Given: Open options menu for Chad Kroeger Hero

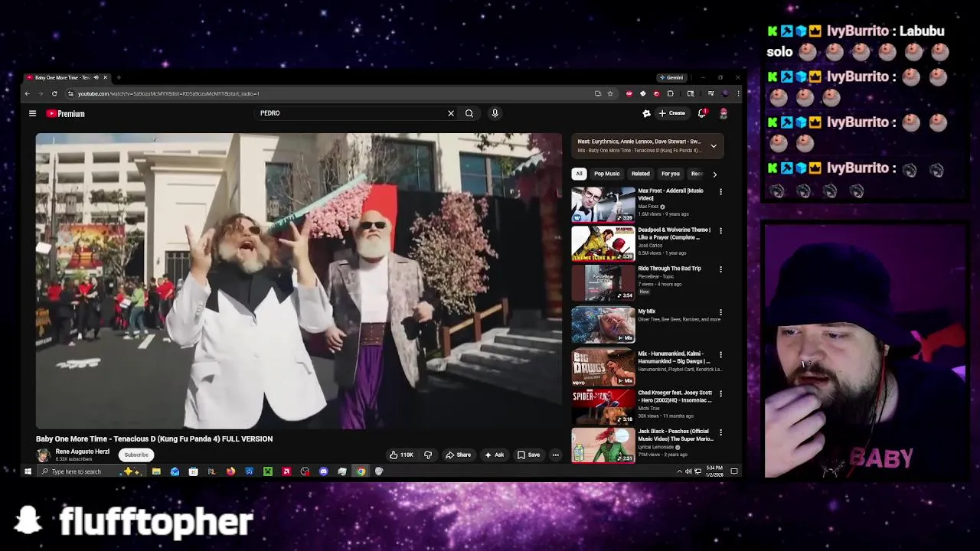Looking at the screenshot, I should pos(720,394).
